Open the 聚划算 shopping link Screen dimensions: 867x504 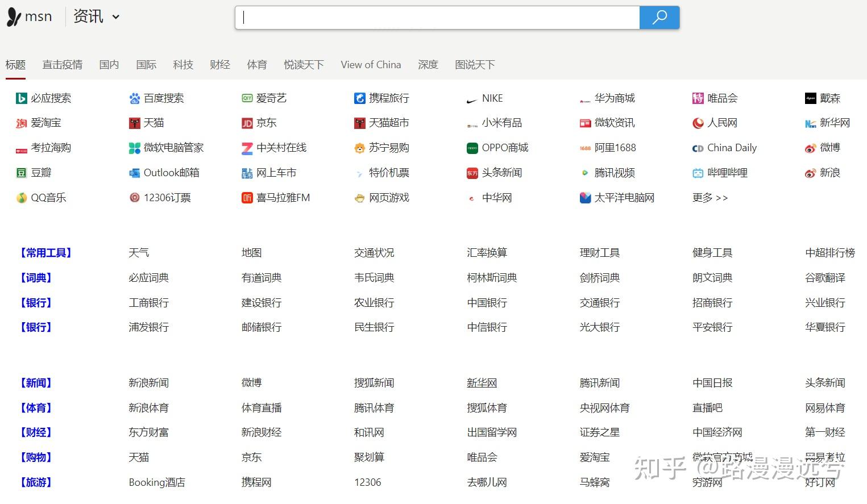369,457
